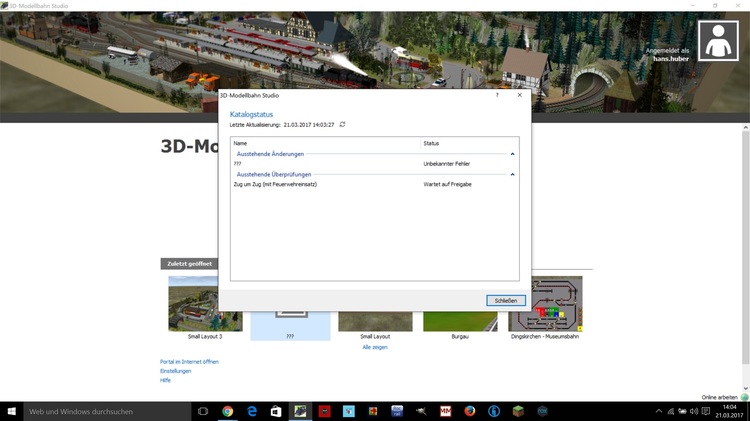Screen dimensions: 750x421
Task: Click the Name column header
Action: [325, 143]
